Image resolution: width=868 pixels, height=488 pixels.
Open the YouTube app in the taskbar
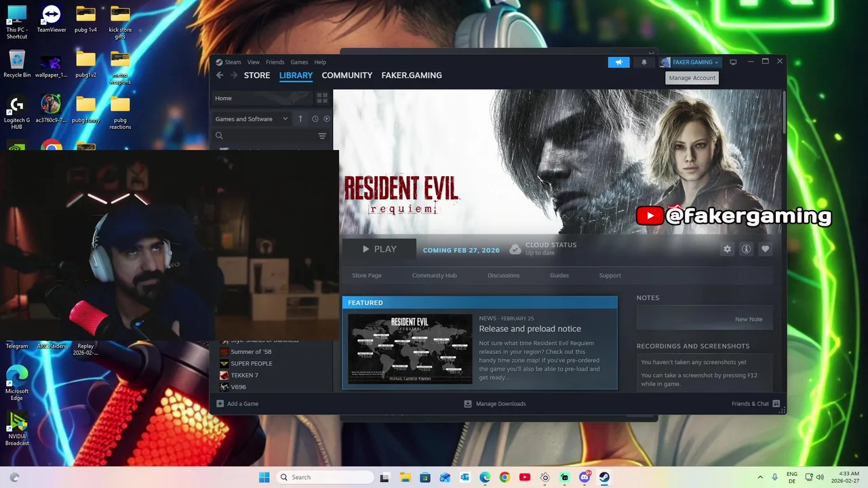[x=524, y=477]
